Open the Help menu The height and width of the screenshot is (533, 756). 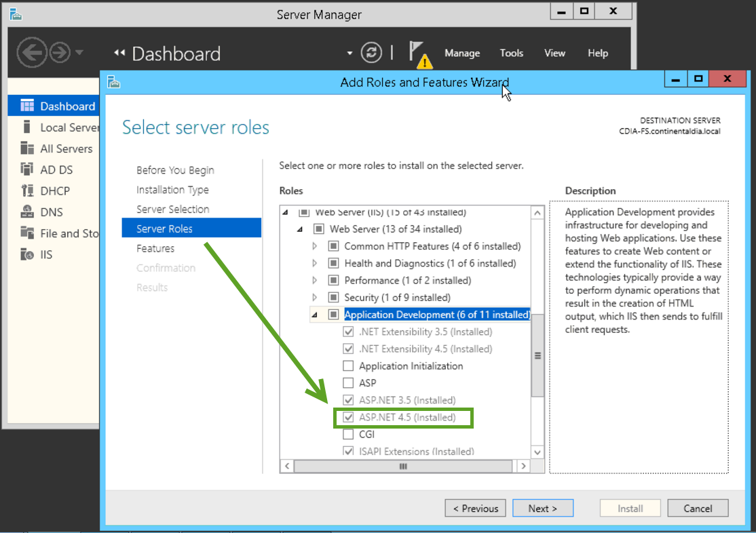pos(598,53)
